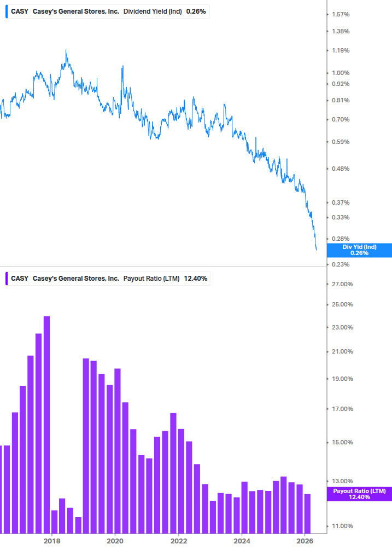Image resolution: width=392 pixels, height=550 pixels.
Task: Click the 1.57% tick on the yield axis
Action: pyautogui.click(x=341, y=14)
